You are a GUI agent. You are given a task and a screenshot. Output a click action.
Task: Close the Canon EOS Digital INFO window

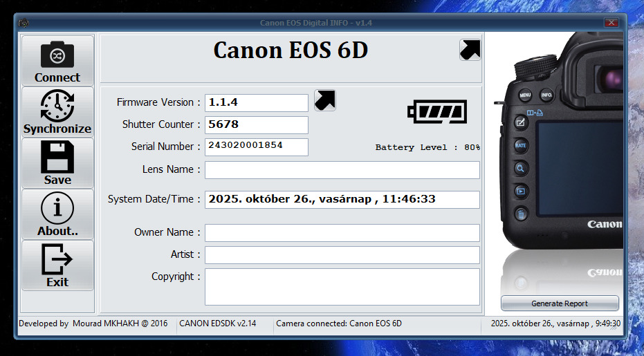(611, 23)
